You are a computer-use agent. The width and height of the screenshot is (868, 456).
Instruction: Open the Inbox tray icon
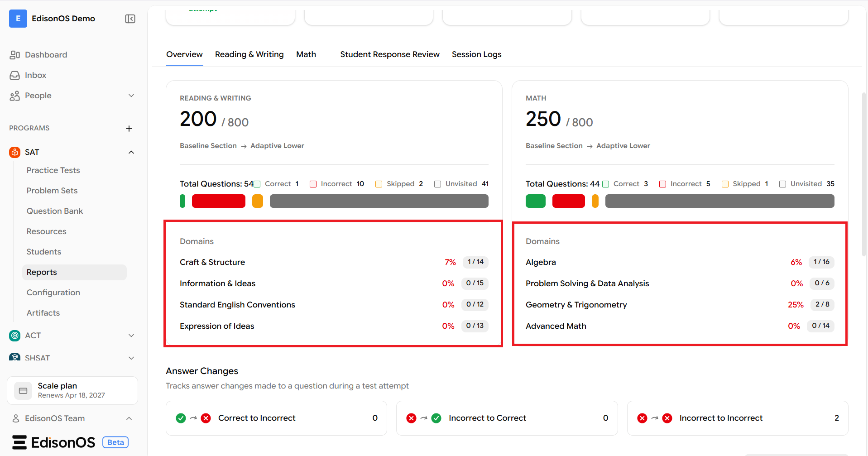tap(14, 75)
